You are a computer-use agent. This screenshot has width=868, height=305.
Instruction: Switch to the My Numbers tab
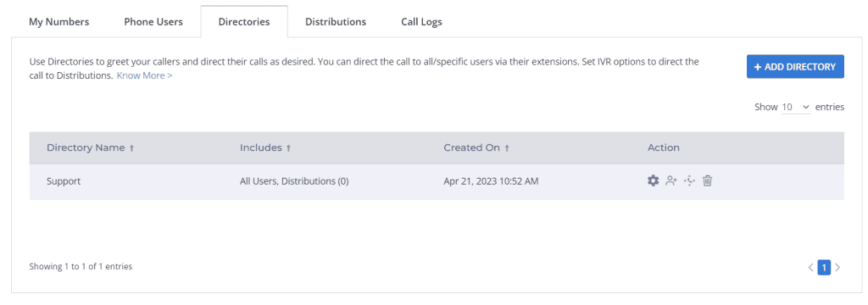click(x=58, y=22)
